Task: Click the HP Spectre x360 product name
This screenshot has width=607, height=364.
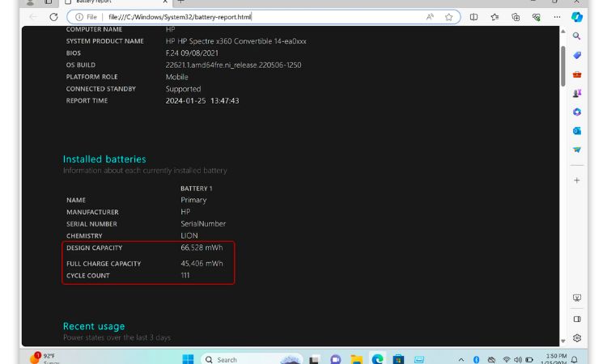Action: [236, 41]
